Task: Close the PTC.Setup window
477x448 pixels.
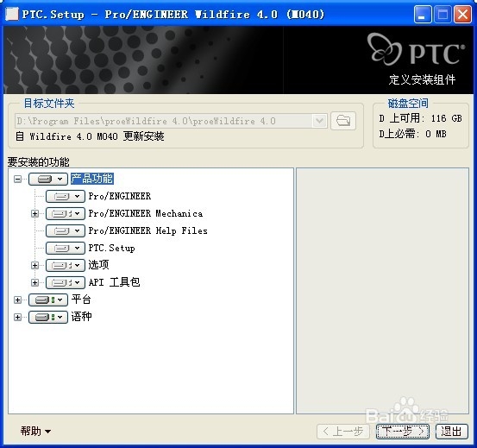Action: pos(462,15)
